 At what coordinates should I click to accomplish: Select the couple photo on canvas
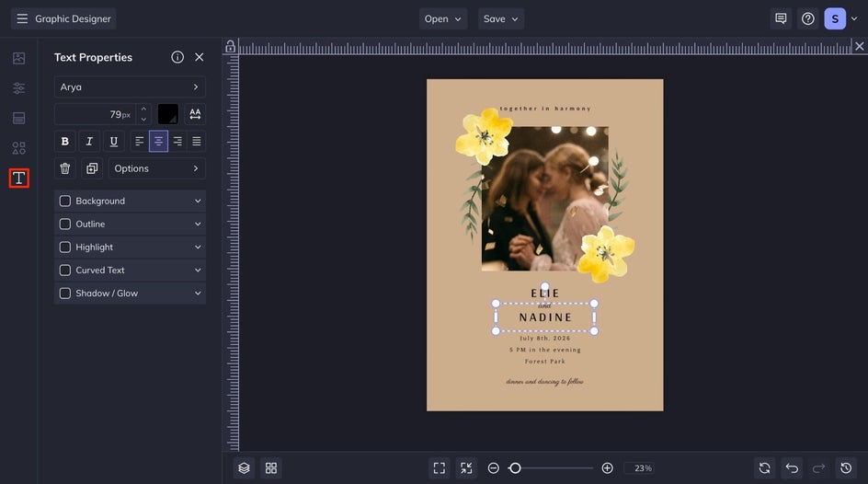point(544,199)
